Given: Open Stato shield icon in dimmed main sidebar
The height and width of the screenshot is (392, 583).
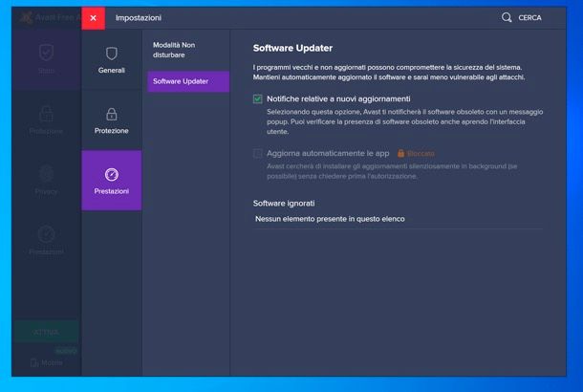Looking at the screenshot, I should pos(47,53).
